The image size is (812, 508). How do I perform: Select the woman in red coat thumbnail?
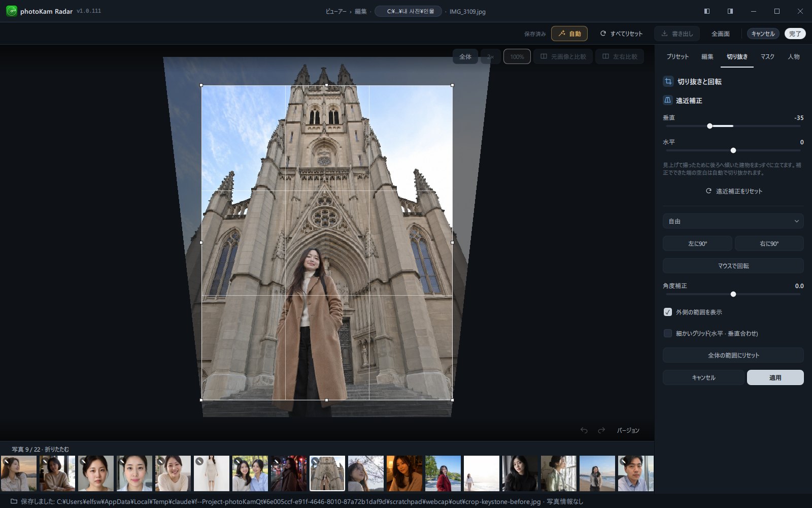tap(443, 473)
